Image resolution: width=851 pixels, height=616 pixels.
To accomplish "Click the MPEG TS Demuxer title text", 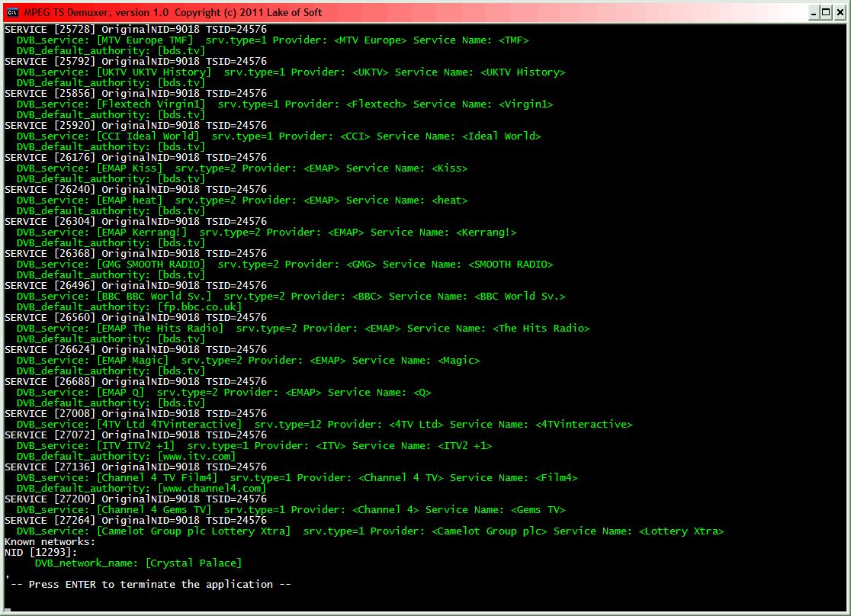I will point(173,12).
